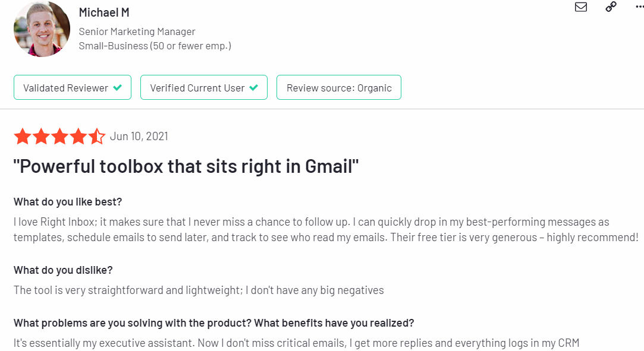Click the third rating star

point(59,136)
